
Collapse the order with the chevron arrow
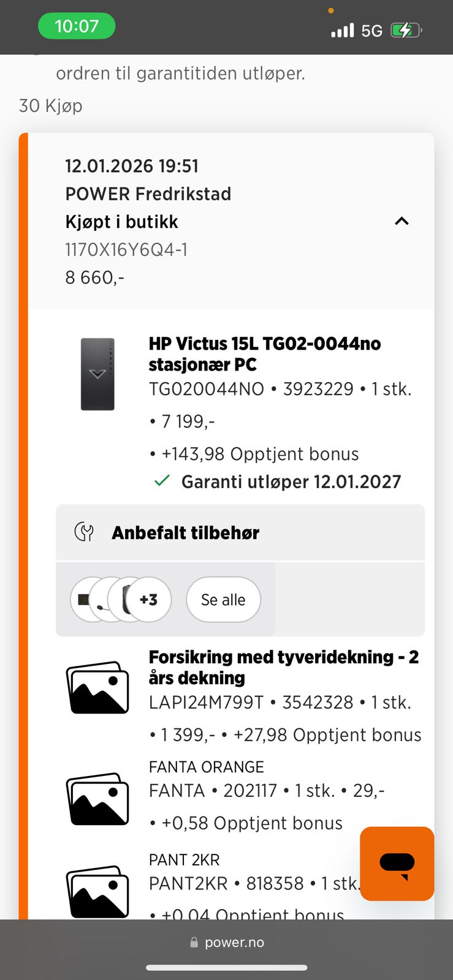402,221
